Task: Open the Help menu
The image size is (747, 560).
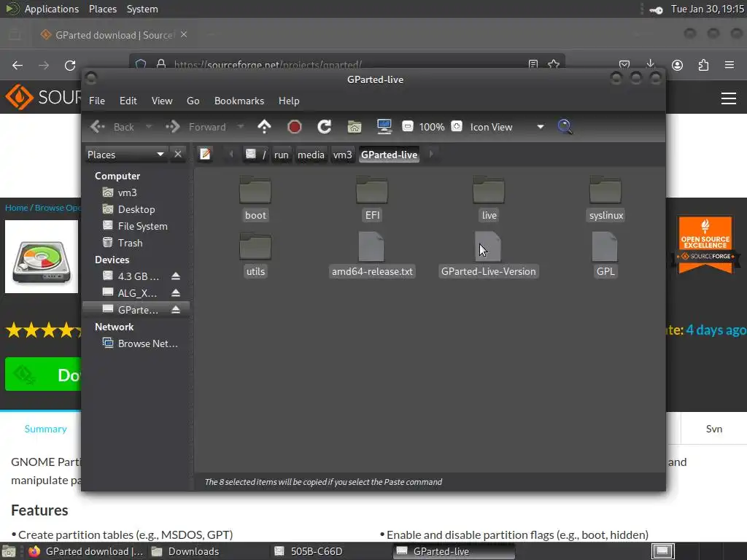Action: (289, 101)
